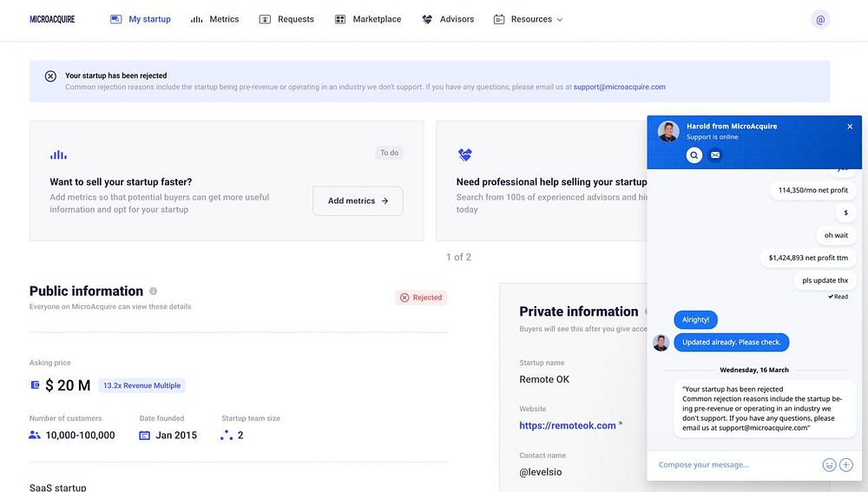The width and height of the screenshot is (868, 492).
Task: Click the "Alrighty!" chat bubble
Action: 695,320
